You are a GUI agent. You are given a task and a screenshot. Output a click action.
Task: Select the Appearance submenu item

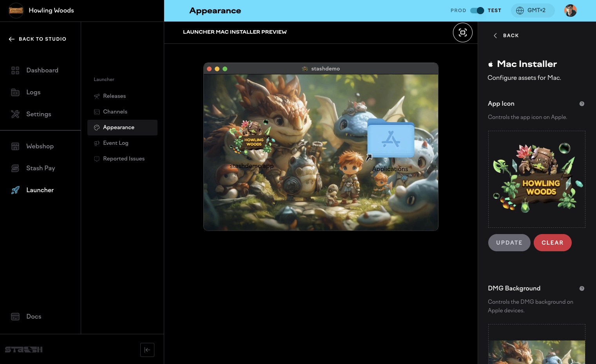(x=122, y=128)
